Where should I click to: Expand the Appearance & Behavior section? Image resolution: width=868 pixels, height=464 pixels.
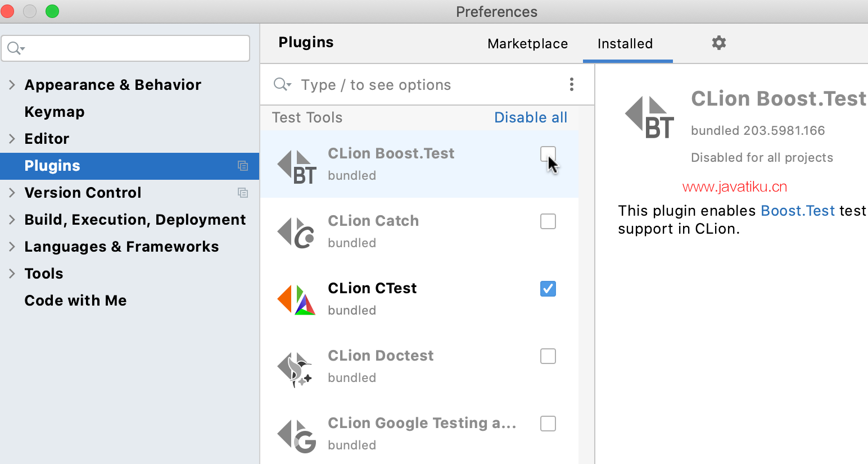pyautogui.click(x=12, y=85)
